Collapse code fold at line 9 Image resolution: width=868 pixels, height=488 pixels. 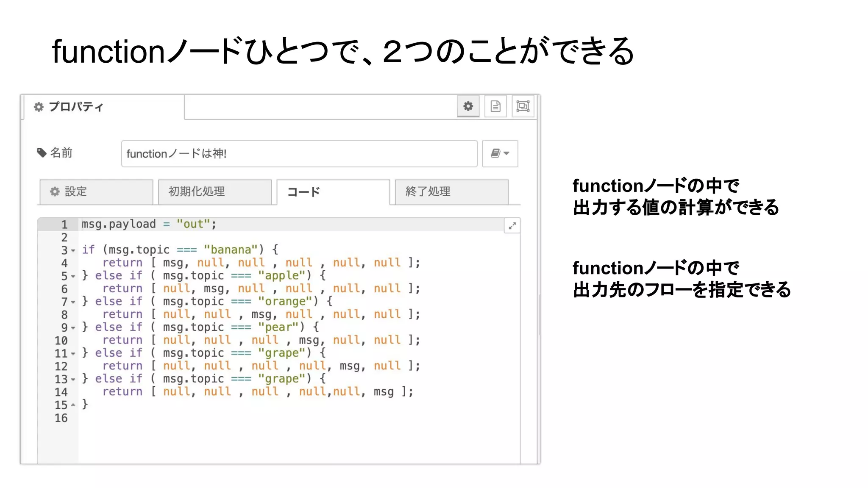tap(73, 328)
